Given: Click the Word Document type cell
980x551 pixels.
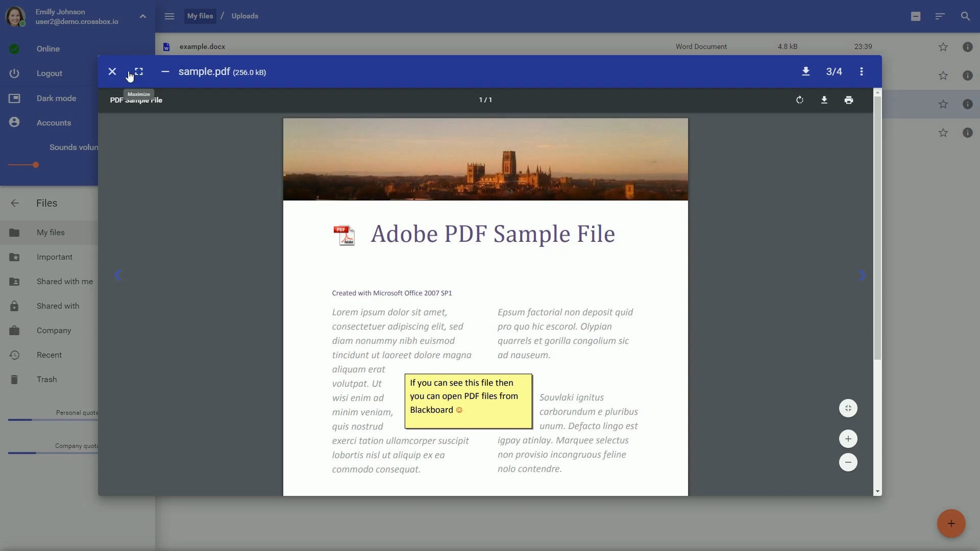Looking at the screenshot, I should pyautogui.click(x=701, y=47).
